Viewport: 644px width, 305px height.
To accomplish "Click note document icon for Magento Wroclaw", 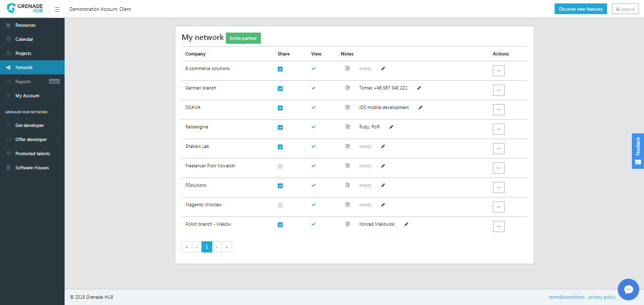I will point(347,205).
